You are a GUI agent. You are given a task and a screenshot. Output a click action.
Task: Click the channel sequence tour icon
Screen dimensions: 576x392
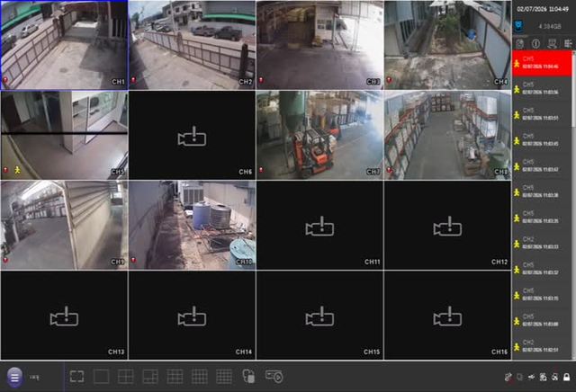tap(248, 376)
